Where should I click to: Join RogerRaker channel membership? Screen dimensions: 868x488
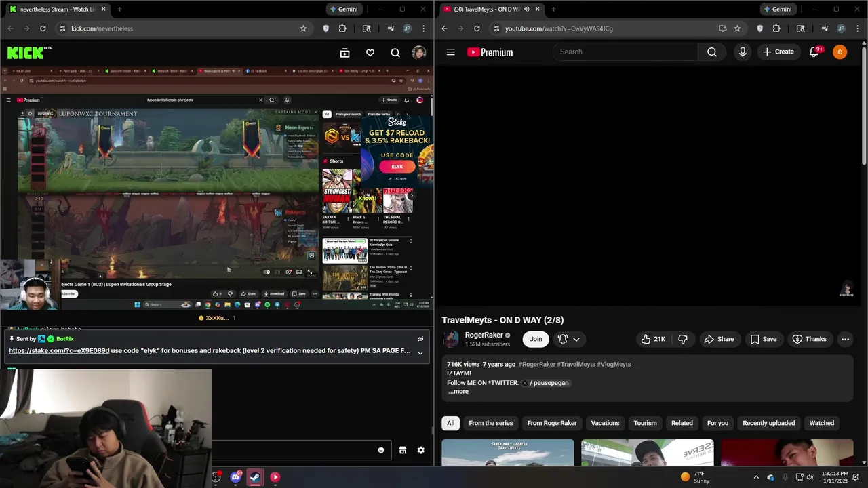click(x=536, y=339)
